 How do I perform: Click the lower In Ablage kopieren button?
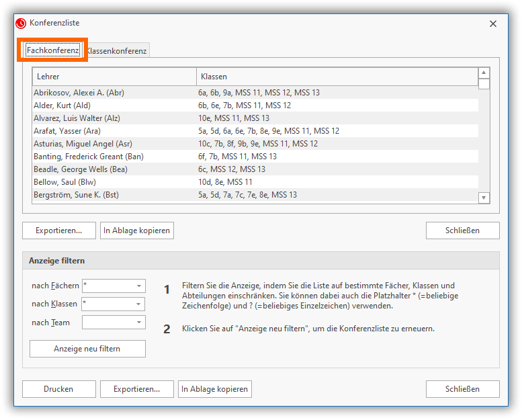pos(215,389)
